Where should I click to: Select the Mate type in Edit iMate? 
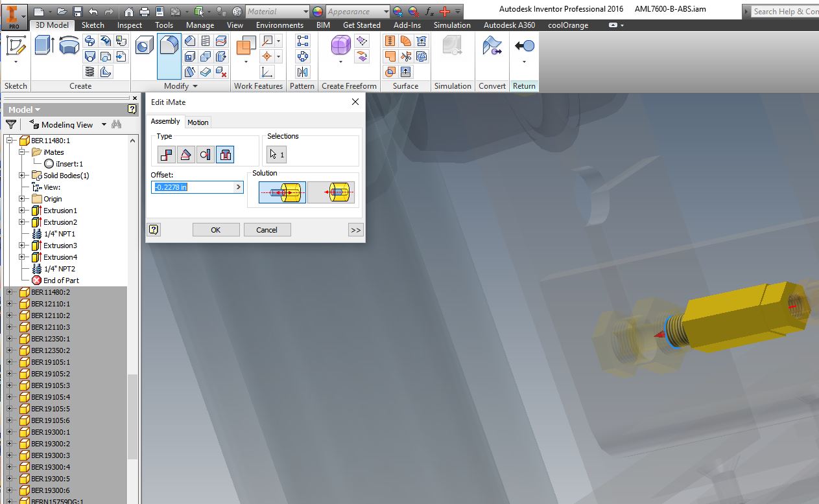[x=167, y=155]
